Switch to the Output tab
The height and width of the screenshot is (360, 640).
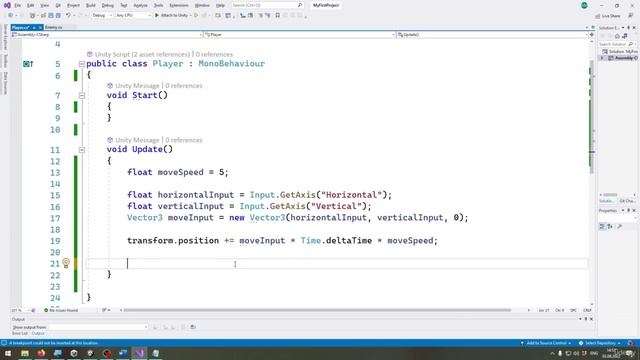[38, 333]
